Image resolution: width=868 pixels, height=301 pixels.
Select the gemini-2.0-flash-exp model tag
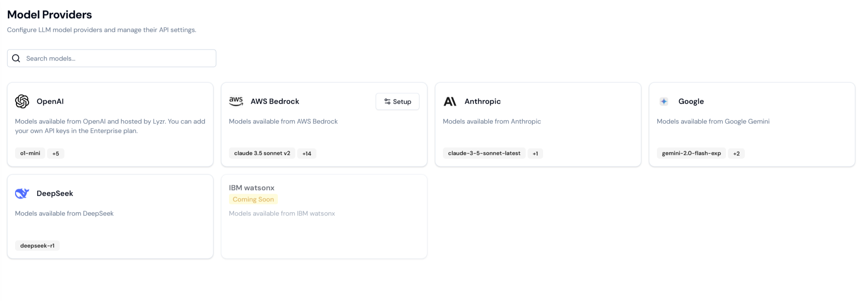(x=691, y=153)
